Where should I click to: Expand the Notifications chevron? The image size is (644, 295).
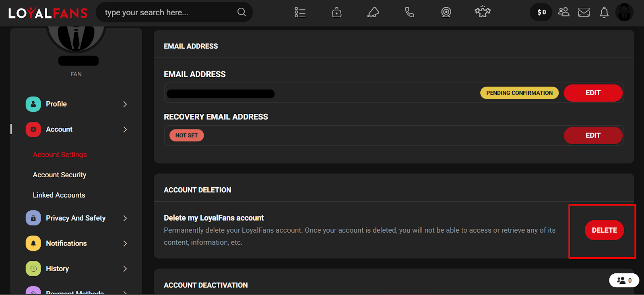click(125, 244)
